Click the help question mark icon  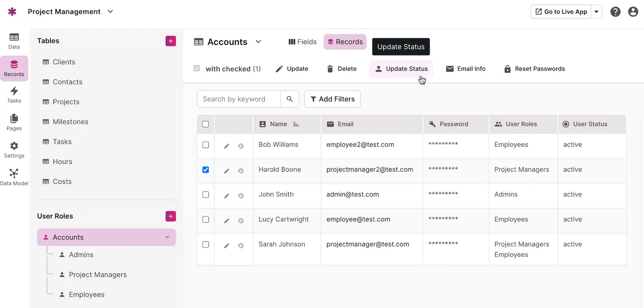pyautogui.click(x=615, y=12)
